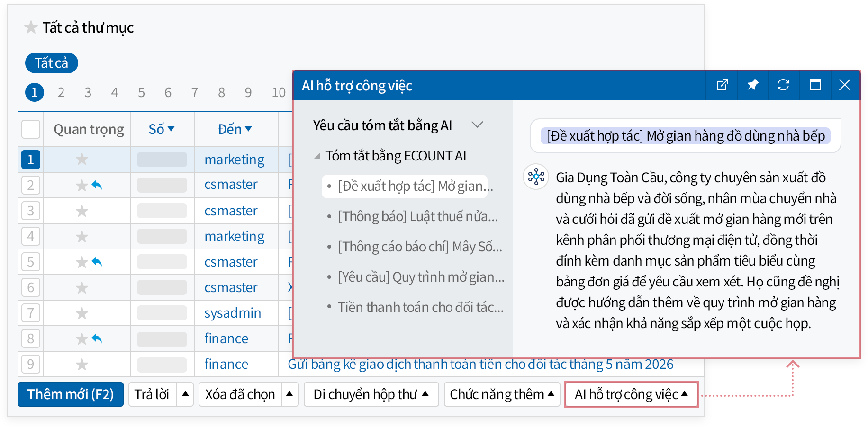Click Thêm mới (F2) button
The image size is (868, 427).
[71, 394]
